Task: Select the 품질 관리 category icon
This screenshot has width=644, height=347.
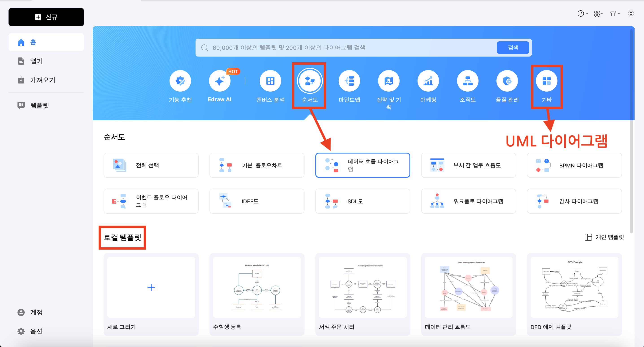Action: pyautogui.click(x=507, y=81)
